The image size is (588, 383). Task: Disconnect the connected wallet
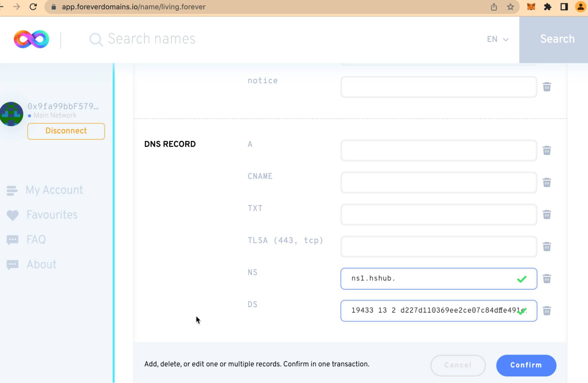66,131
